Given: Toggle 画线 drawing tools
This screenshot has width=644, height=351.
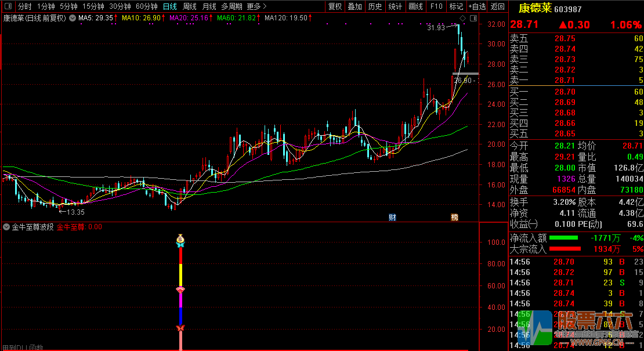Looking at the screenshot, I should pos(415,6).
